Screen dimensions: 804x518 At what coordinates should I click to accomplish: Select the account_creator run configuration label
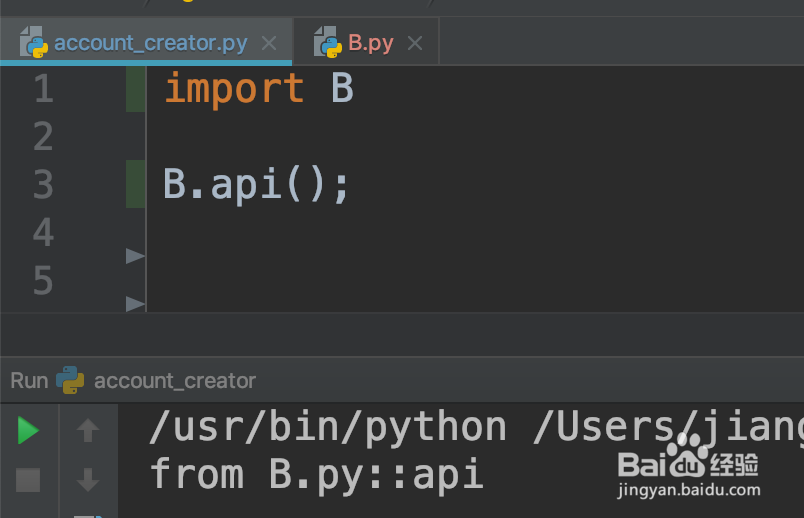(x=175, y=381)
